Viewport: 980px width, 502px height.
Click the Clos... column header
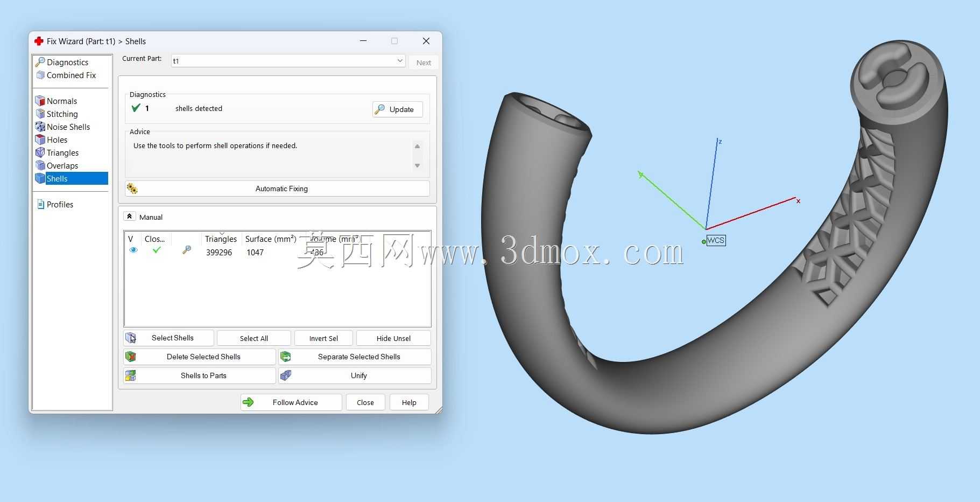coord(155,239)
